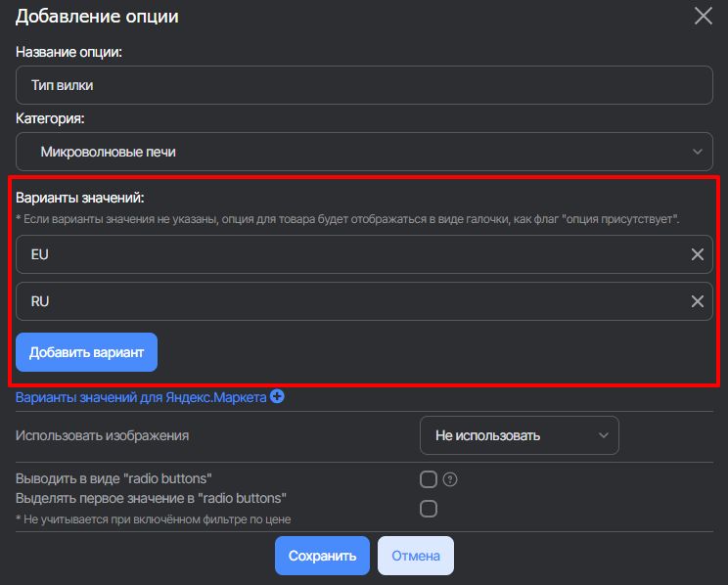Cancel with the Отмена button
This screenshot has height=585, width=728.
pyautogui.click(x=416, y=556)
